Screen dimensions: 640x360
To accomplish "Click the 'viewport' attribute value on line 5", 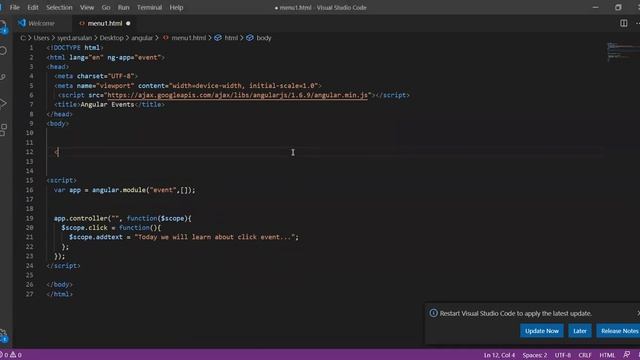I will 115,85.
